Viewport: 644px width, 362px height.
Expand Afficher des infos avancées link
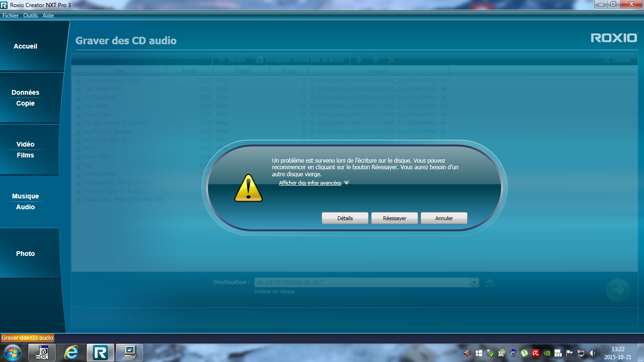click(310, 183)
